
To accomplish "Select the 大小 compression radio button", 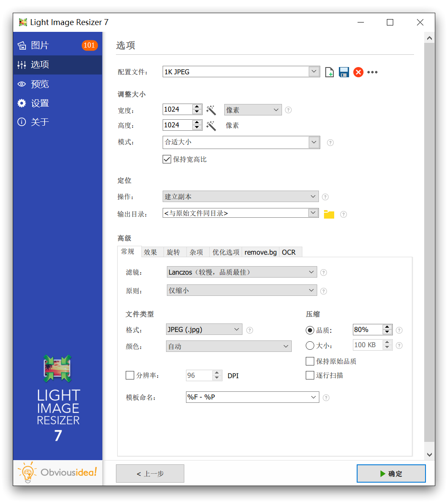I will pyautogui.click(x=310, y=346).
